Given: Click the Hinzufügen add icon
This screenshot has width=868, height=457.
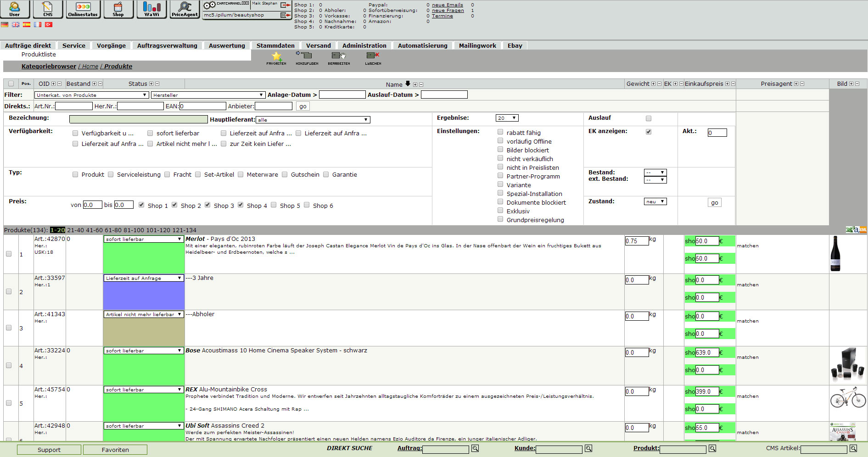Looking at the screenshot, I should (x=307, y=57).
